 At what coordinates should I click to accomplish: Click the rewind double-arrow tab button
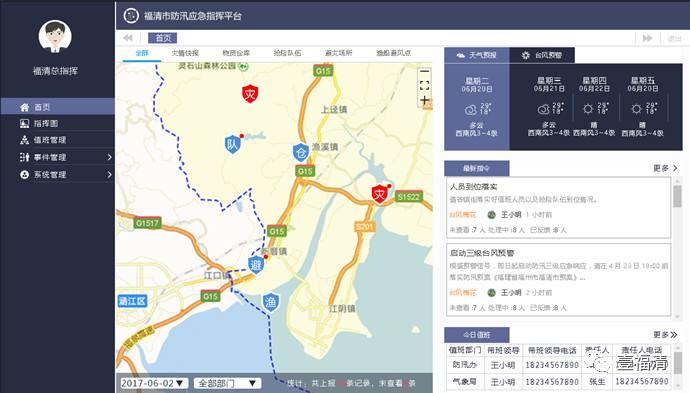pyautogui.click(x=128, y=38)
